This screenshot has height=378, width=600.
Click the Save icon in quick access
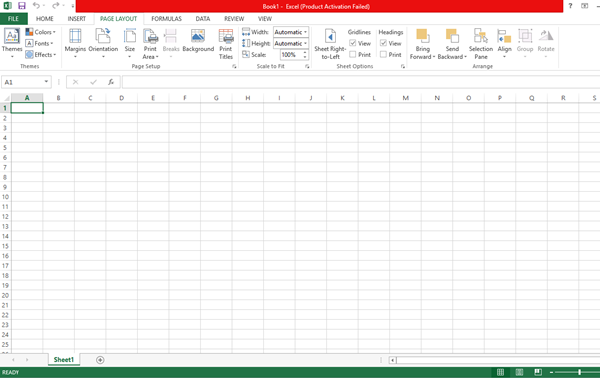coord(22,6)
